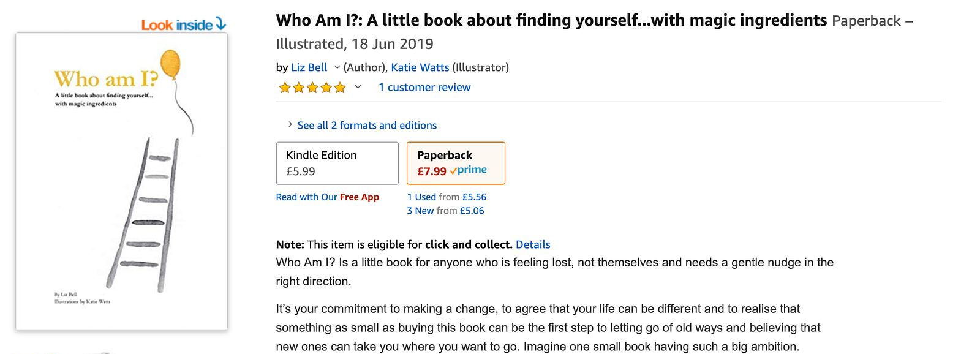980x354 pixels.
Task: Click the first book description paragraph
Action: pyautogui.click(x=554, y=271)
